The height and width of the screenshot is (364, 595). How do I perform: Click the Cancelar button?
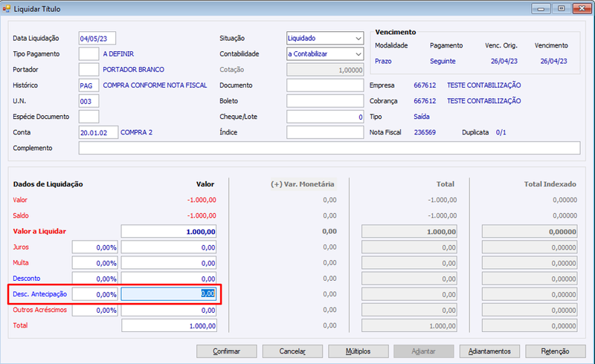pos(292,351)
